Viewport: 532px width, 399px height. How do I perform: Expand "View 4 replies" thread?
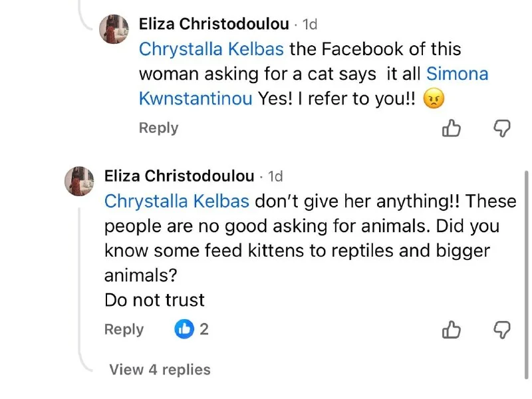point(160,370)
